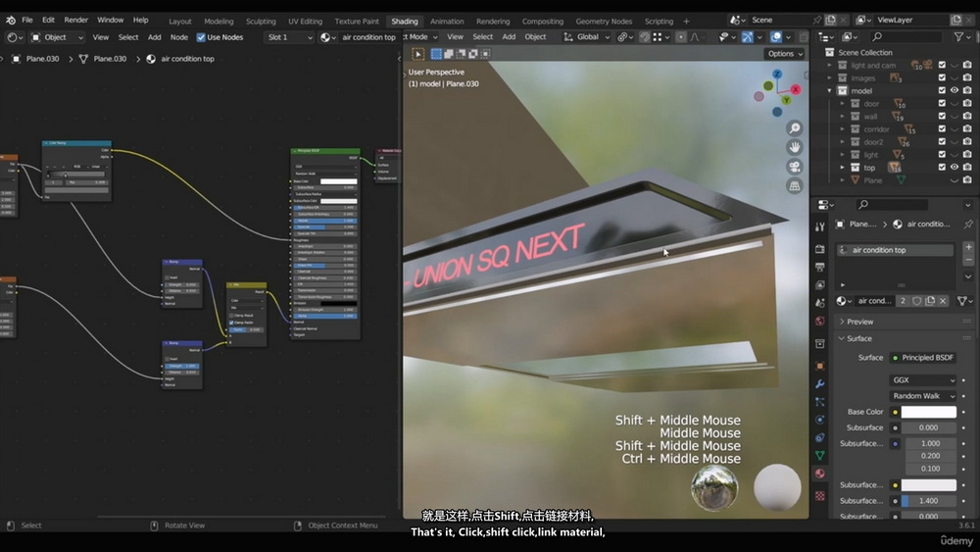Viewport: 980px width, 552px height.
Task: Switch perspective/orthographic grid gizmo
Action: [x=795, y=186]
